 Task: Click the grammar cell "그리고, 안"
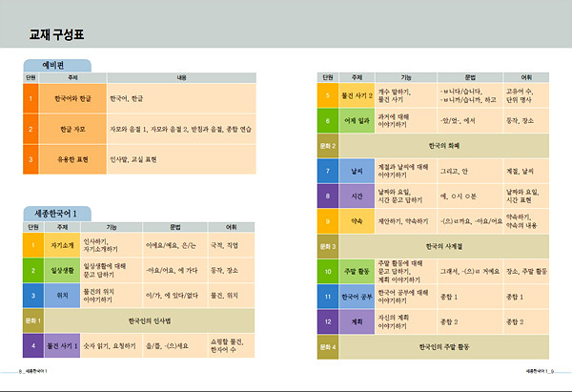[470, 171]
